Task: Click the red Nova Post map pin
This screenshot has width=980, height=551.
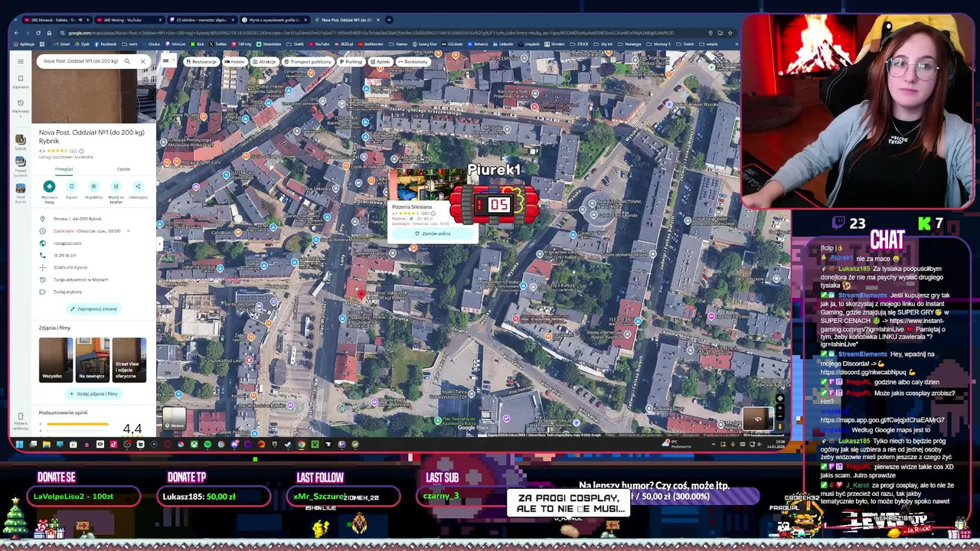Action: coord(361,295)
